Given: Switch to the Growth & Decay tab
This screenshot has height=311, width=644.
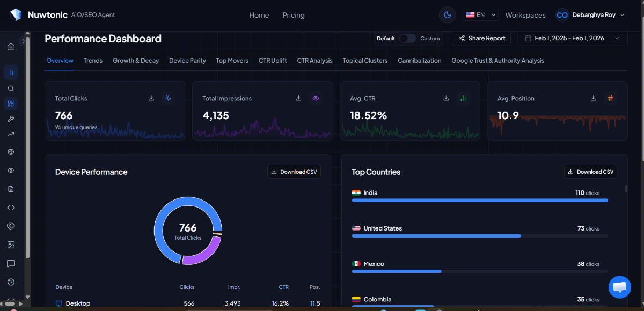Looking at the screenshot, I should click(x=136, y=61).
